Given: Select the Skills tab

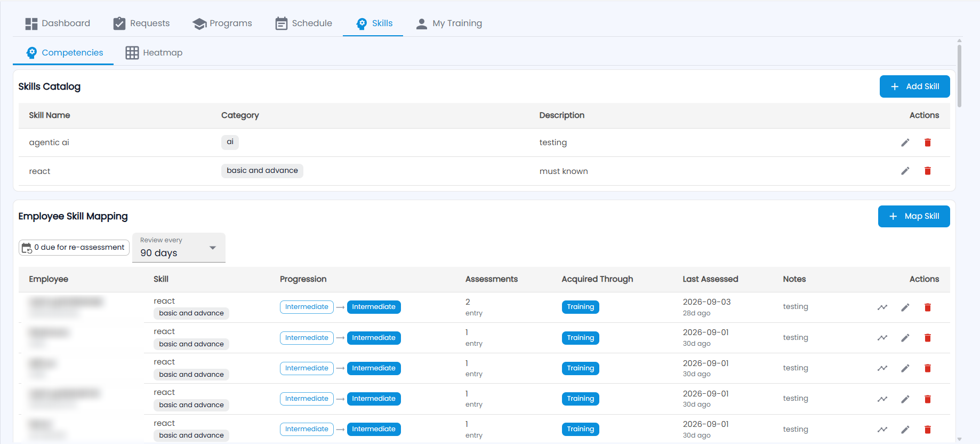Looking at the screenshot, I should click(x=373, y=23).
